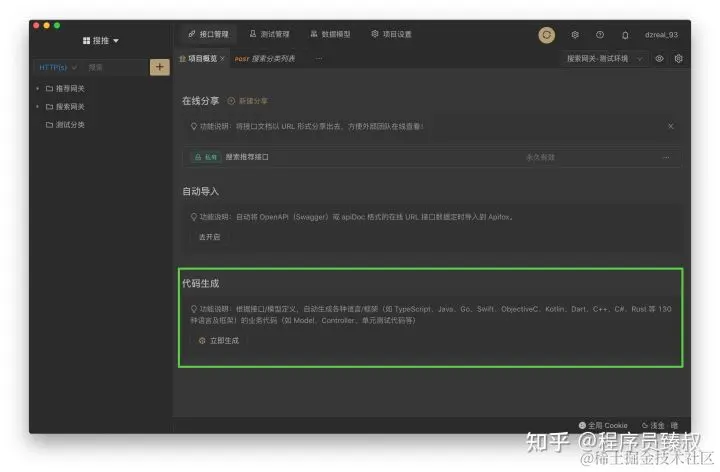The height and width of the screenshot is (472, 720).
Task: Select the 推荐网关 folder
Action: 65,88
